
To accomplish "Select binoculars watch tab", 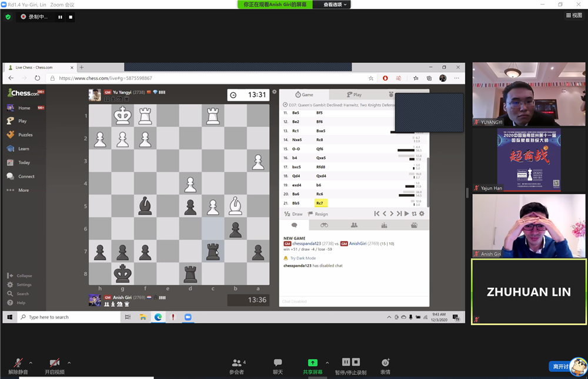I will pyautogui.click(x=324, y=225).
